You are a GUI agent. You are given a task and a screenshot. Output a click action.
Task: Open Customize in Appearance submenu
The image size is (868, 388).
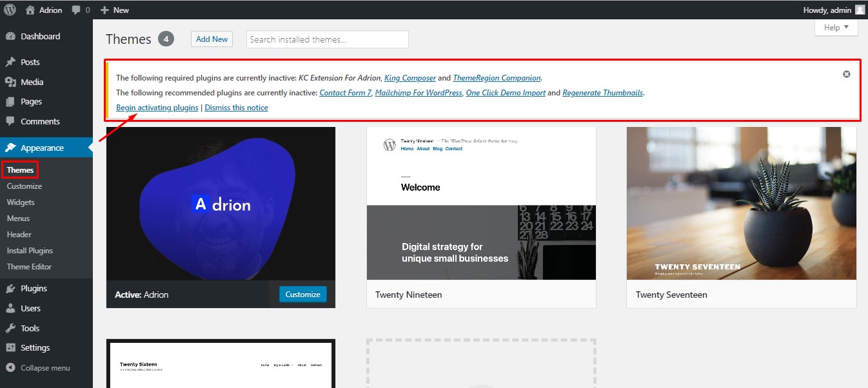pyautogui.click(x=25, y=186)
